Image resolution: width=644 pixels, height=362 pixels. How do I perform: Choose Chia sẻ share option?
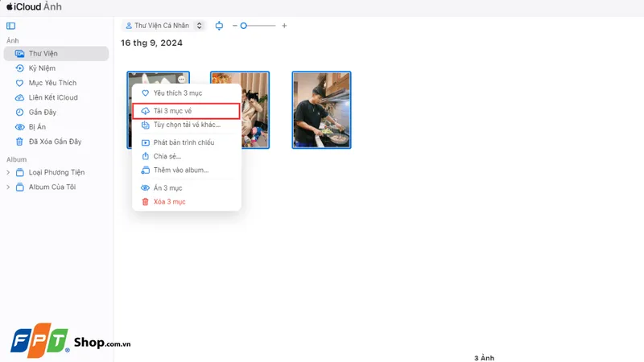coord(187,156)
